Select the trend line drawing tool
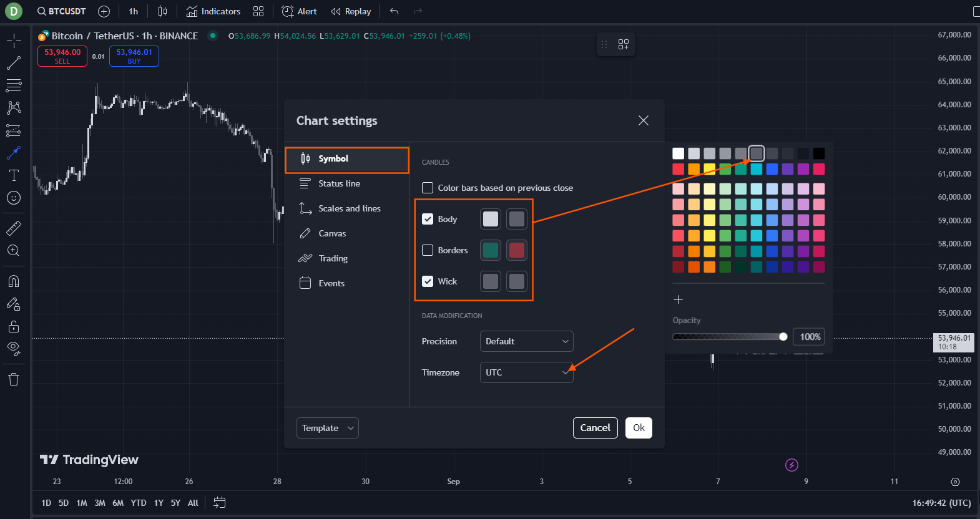The image size is (980, 519). click(x=14, y=63)
